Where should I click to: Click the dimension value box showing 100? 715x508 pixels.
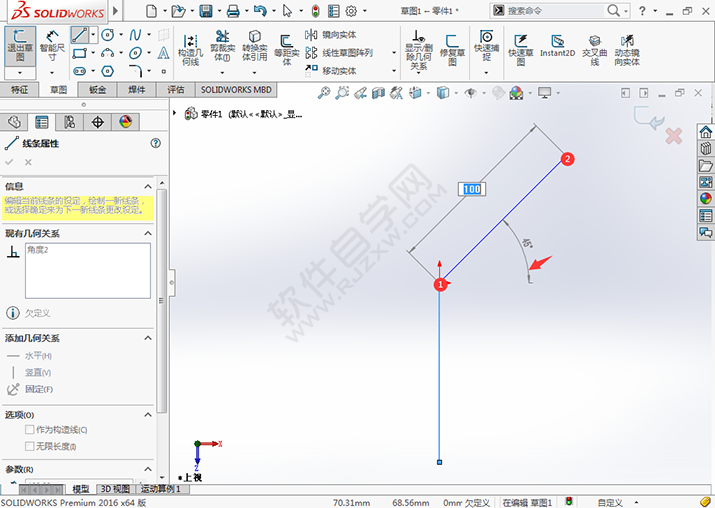(x=471, y=189)
